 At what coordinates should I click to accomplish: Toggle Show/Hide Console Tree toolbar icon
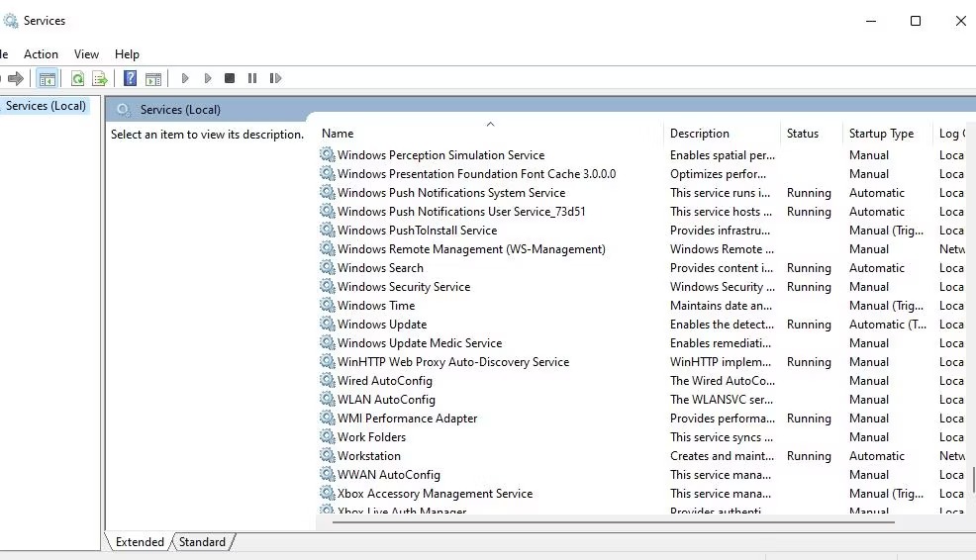tap(48, 78)
